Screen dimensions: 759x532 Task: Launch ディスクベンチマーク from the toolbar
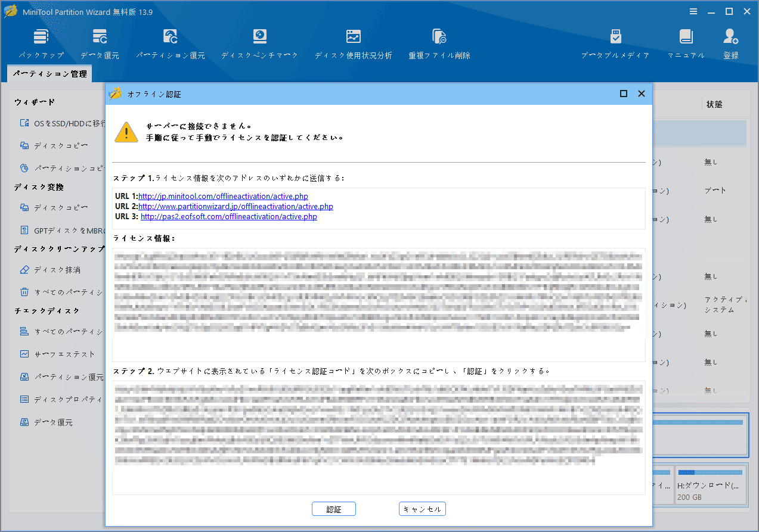click(x=259, y=37)
